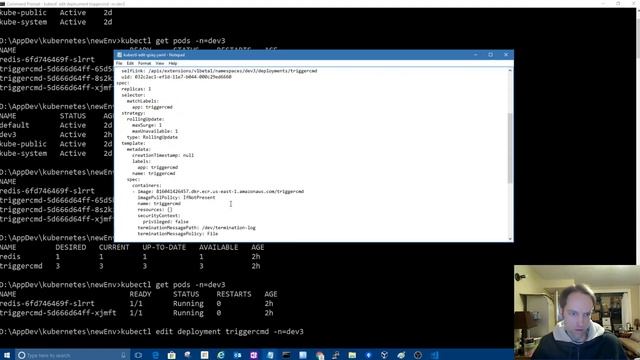Image resolution: width=640 pixels, height=360 pixels.
Task: Click the webcam video overlay
Action: click(x=577, y=313)
